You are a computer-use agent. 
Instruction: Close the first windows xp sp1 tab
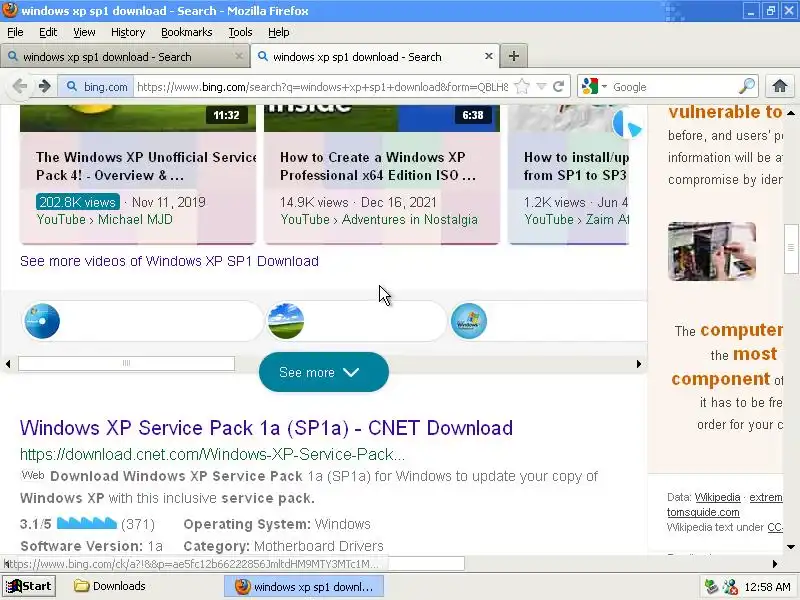point(238,56)
